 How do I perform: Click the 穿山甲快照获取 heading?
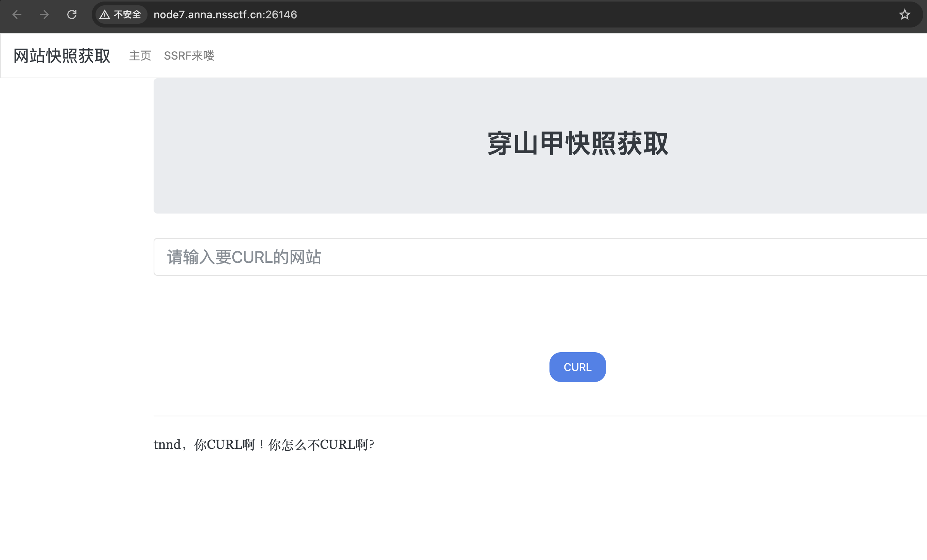click(x=577, y=143)
